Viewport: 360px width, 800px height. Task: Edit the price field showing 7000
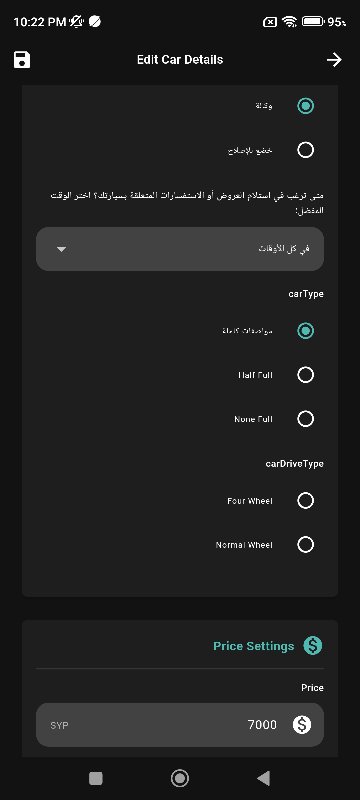pos(180,724)
